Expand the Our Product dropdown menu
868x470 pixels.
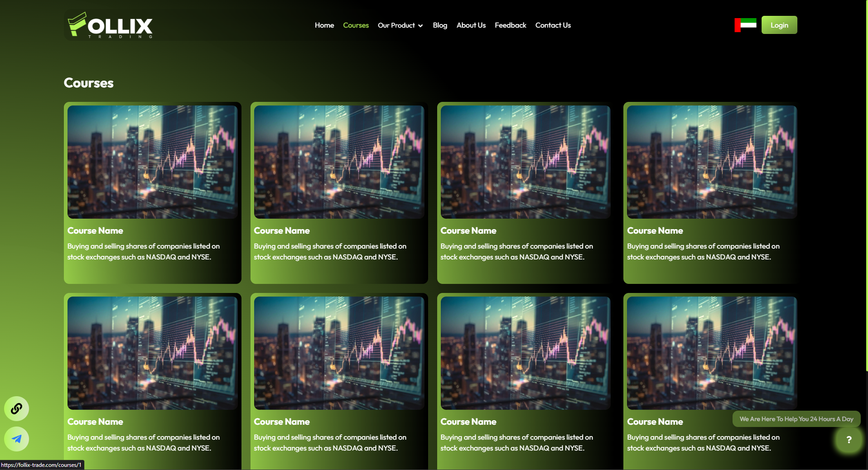(400, 25)
